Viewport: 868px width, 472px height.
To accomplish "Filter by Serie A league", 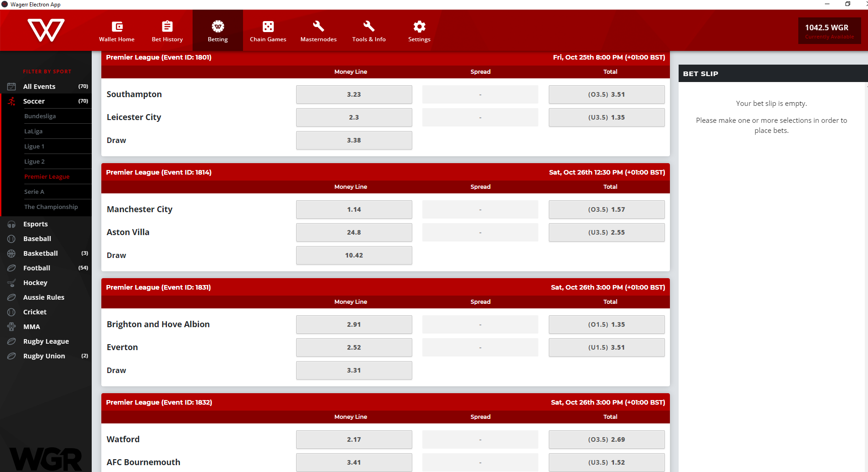I will [x=34, y=192].
